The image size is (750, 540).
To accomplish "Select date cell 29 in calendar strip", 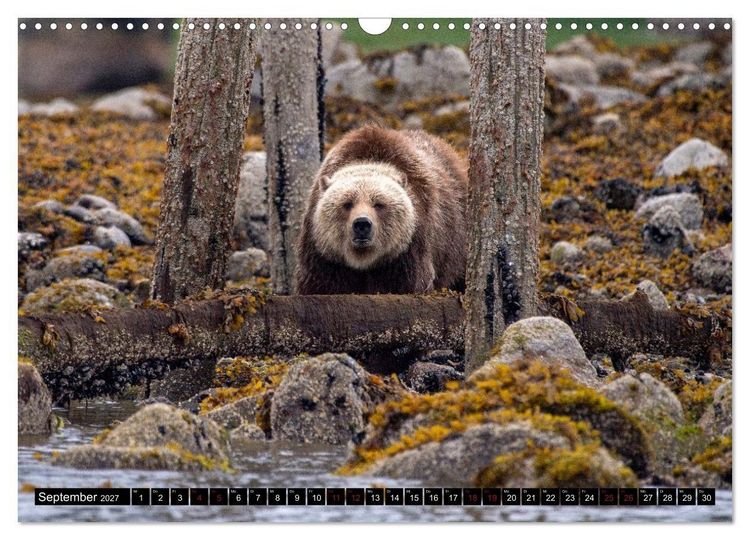I will [687, 497].
